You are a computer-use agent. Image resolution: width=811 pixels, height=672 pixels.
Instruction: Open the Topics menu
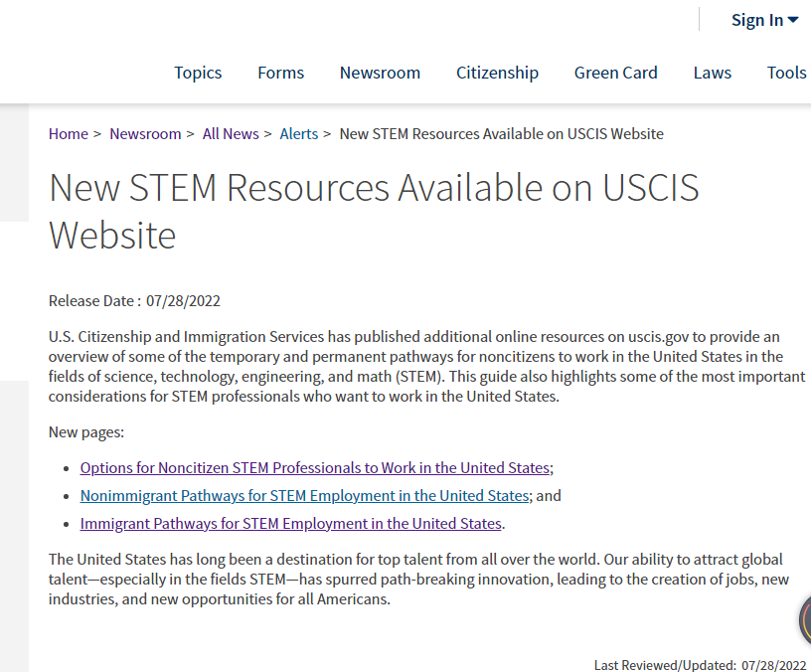click(198, 73)
